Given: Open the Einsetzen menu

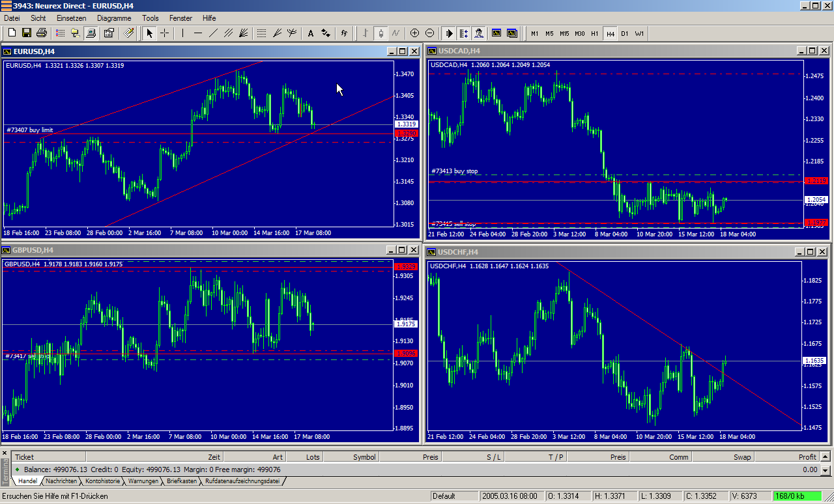Looking at the screenshot, I should [70, 18].
